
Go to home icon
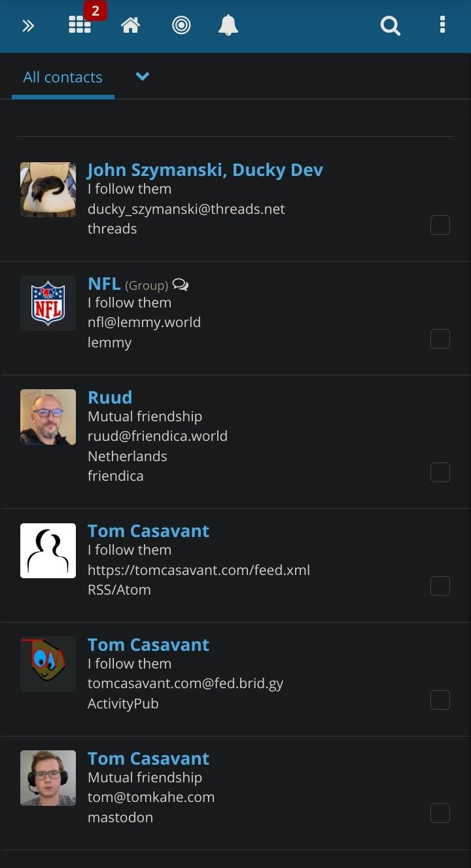click(131, 26)
